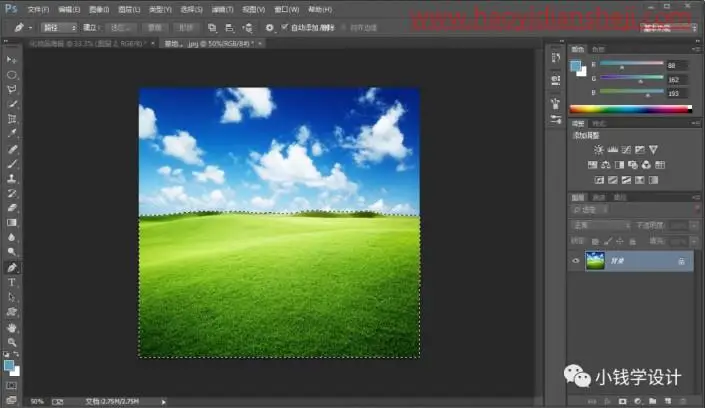Select the Brush tool

(x=11, y=164)
